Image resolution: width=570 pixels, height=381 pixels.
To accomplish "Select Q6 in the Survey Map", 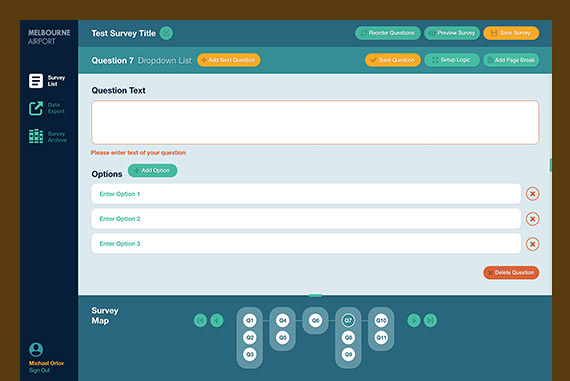I will click(x=316, y=320).
